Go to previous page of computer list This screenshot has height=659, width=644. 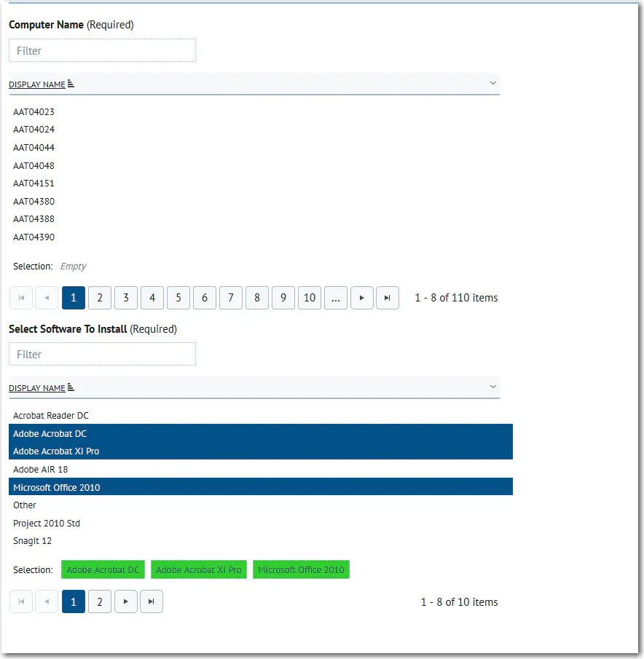point(47,298)
